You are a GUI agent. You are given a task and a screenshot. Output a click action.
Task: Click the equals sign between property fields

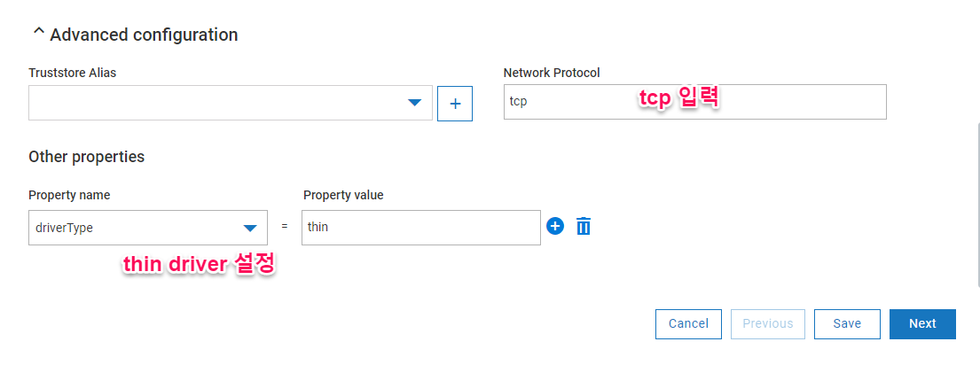click(285, 228)
